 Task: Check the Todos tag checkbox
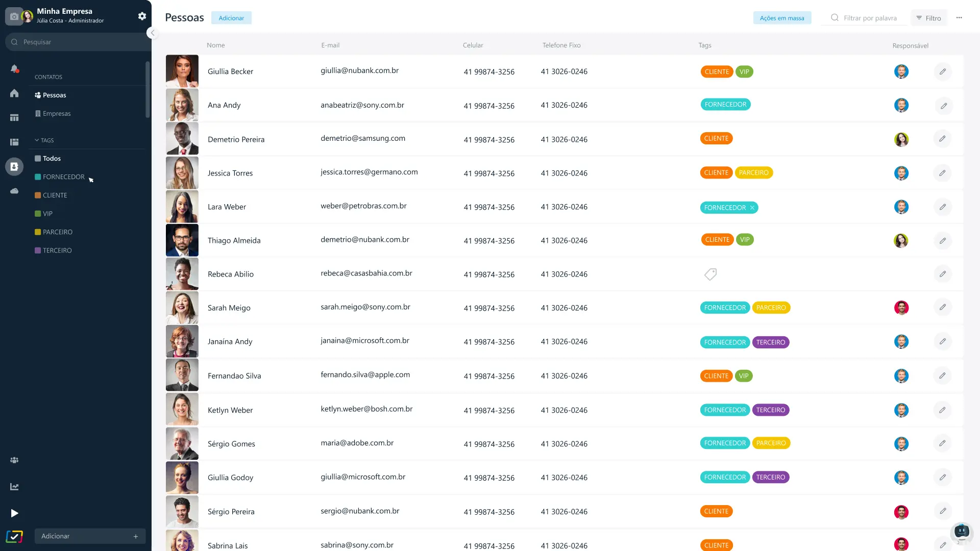[38, 159]
